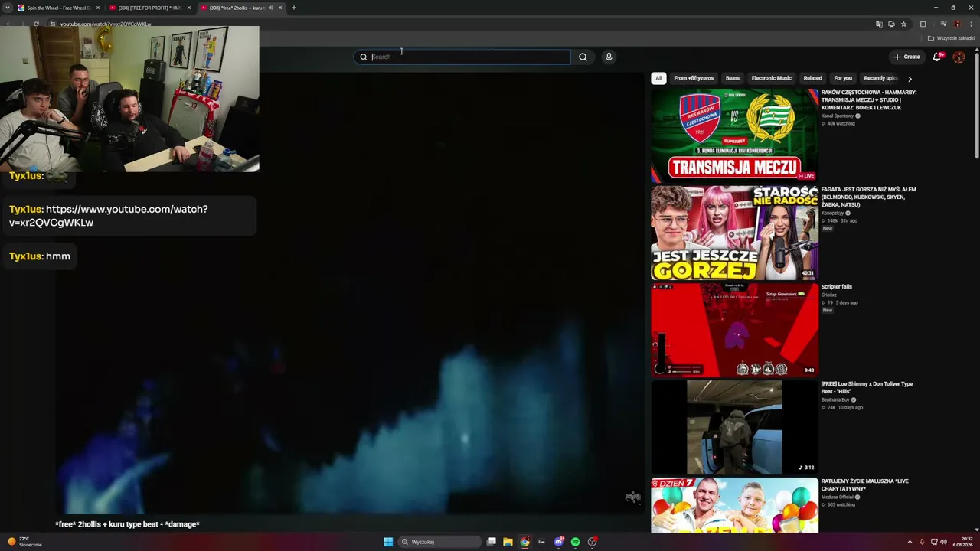The image size is (980, 551).
Task: Visit the Medusa Official channel
Action: coord(838,497)
